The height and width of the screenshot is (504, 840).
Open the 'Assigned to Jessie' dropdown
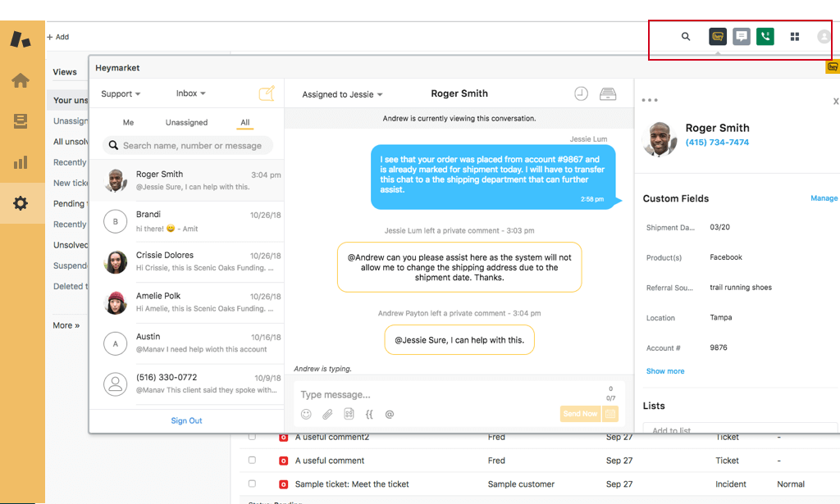tap(342, 95)
